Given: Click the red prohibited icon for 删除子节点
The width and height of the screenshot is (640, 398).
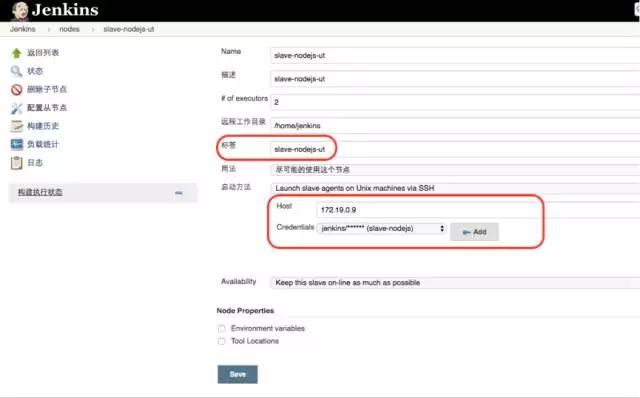Looking at the screenshot, I should pos(16,89).
